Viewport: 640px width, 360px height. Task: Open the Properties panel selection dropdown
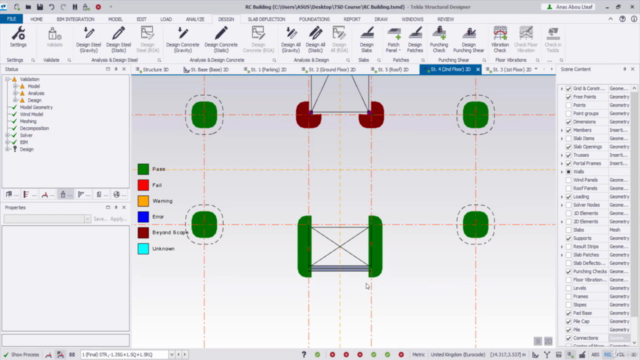tap(87, 219)
